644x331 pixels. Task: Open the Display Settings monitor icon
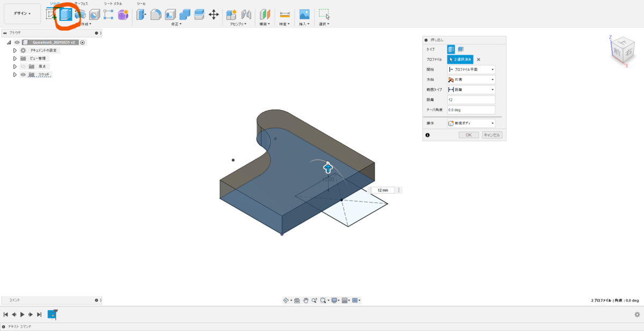[x=334, y=300]
